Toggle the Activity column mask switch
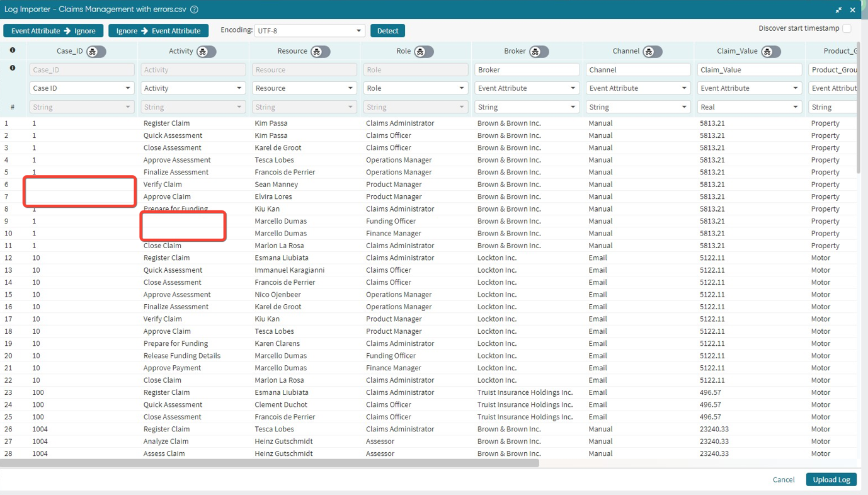 click(206, 52)
